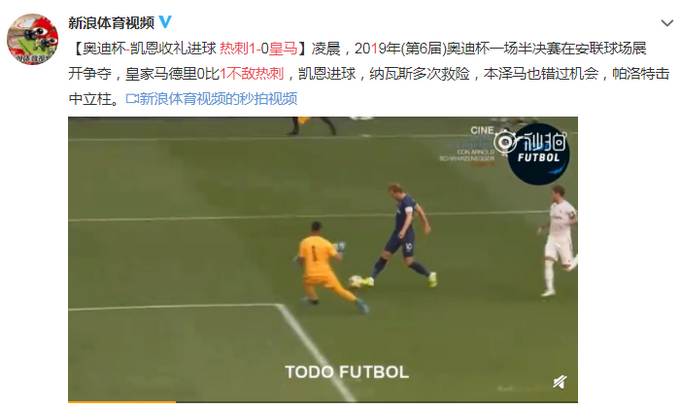Click the 奥迪杯-凯恩收礼进球 headline text
The height and width of the screenshot is (409, 680).
coord(149,48)
